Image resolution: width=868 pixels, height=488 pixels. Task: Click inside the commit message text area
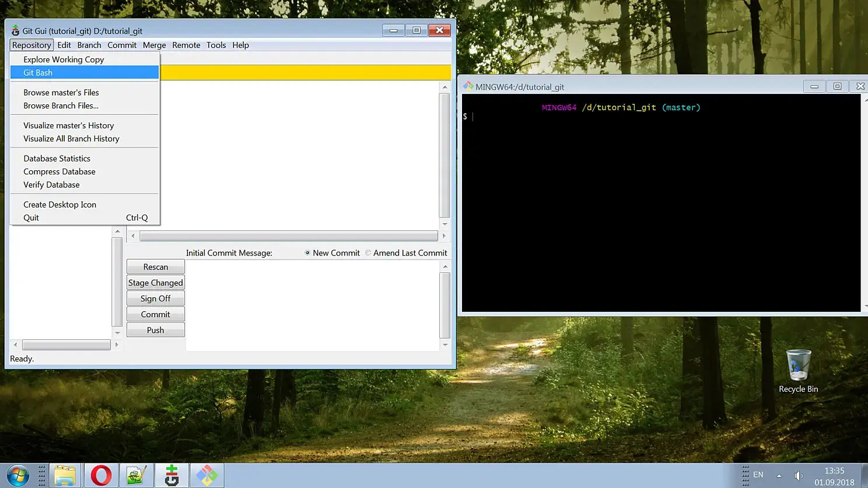pos(313,306)
